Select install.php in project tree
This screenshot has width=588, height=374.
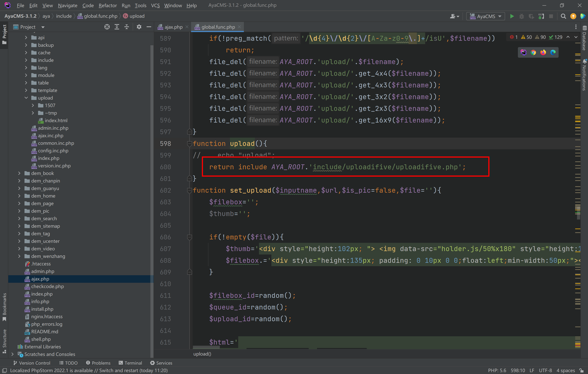(x=42, y=309)
